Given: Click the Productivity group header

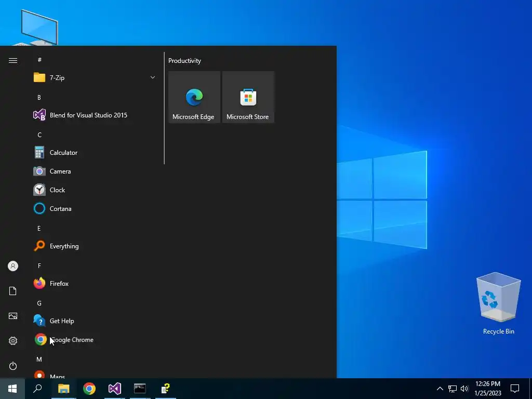Looking at the screenshot, I should [184, 61].
